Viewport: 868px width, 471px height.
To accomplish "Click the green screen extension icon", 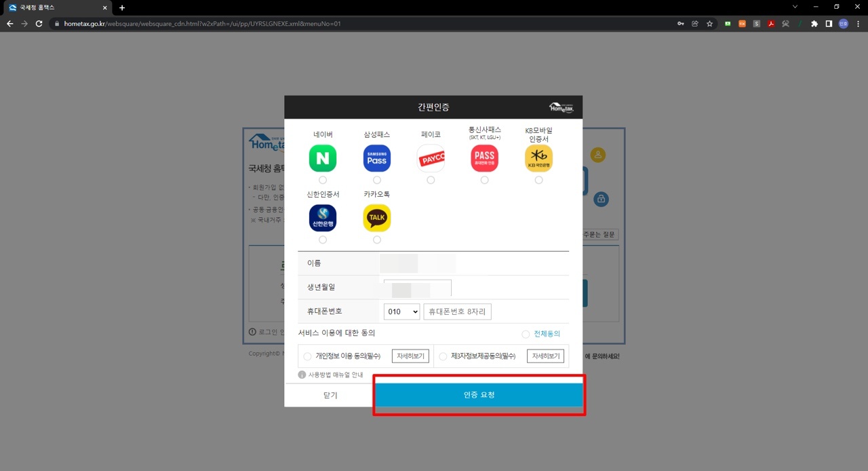I will click(728, 23).
